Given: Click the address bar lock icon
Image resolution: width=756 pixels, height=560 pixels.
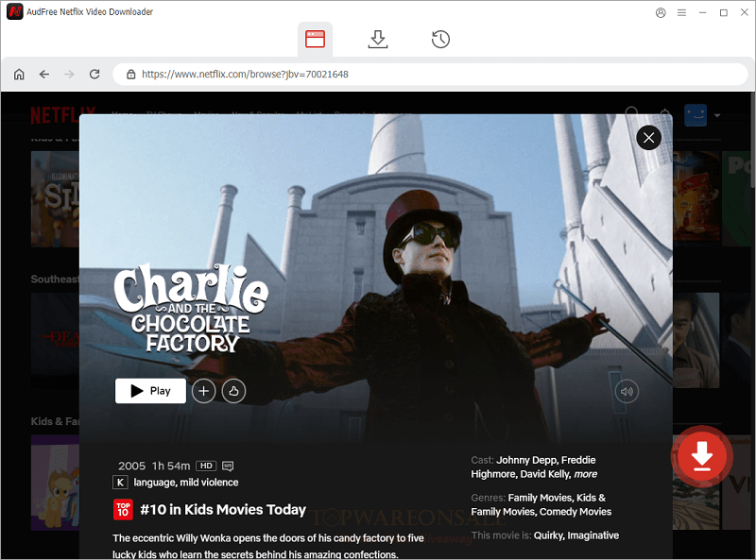Looking at the screenshot, I should point(130,75).
